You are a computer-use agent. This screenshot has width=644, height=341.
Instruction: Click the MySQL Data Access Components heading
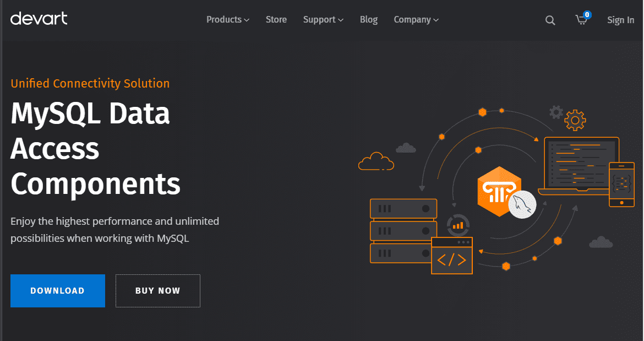point(95,148)
